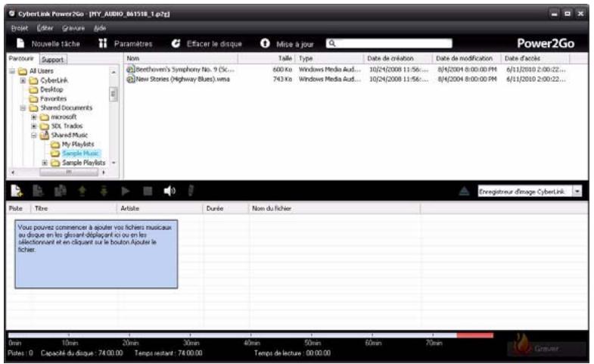The width and height of the screenshot is (594, 364).
Task: Click the speaker volume icon
Action: click(x=169, y=191)
